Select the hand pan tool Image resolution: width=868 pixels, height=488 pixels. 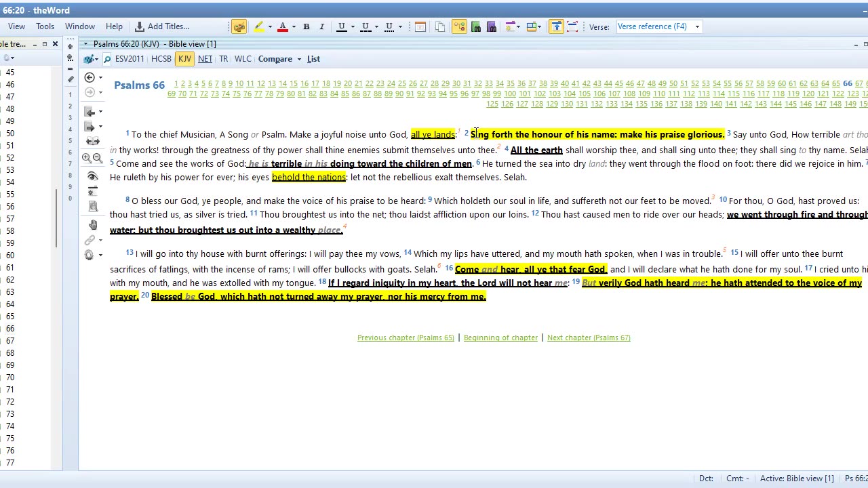[92, 224]
